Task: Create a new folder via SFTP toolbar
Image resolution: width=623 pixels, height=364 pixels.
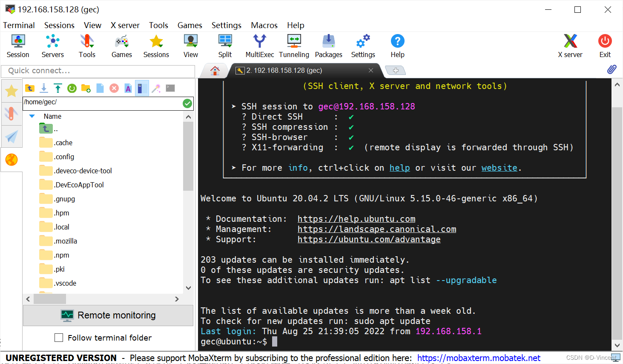Action: pos(86,88)
